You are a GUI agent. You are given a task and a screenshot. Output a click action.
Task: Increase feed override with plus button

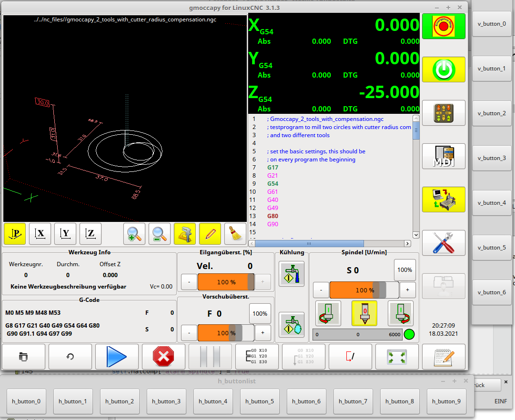coord(263,333)
